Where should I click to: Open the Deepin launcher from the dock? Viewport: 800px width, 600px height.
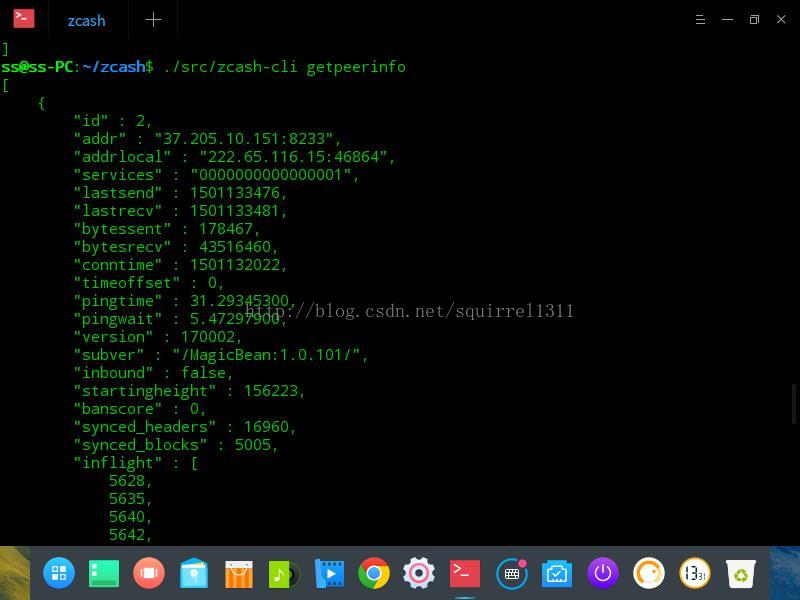point(59,572)
